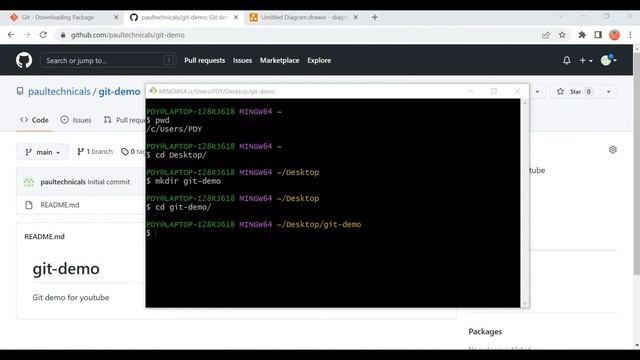Click the Search or jump to field
This screenshot has height=360, width=640.
click(108, 60)
